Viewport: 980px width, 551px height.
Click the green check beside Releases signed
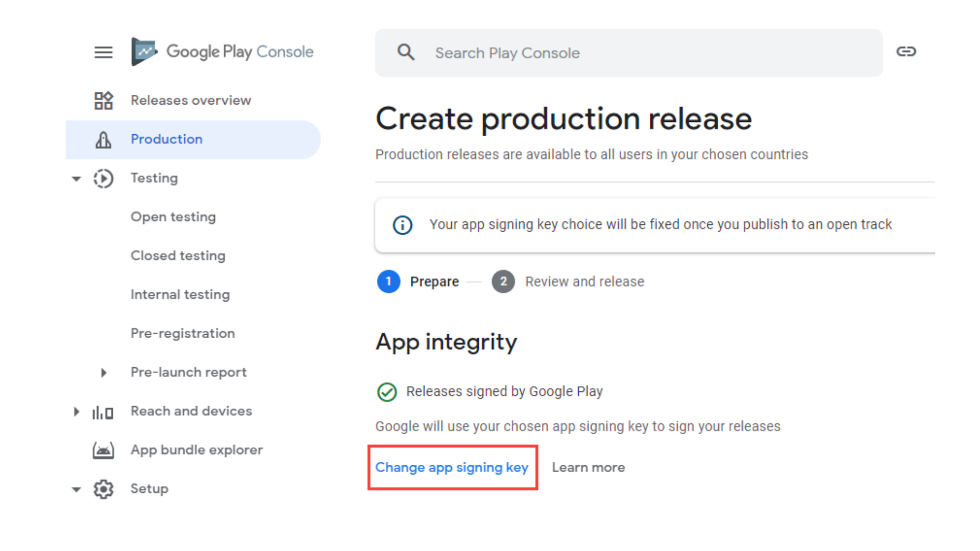point(387,392)
